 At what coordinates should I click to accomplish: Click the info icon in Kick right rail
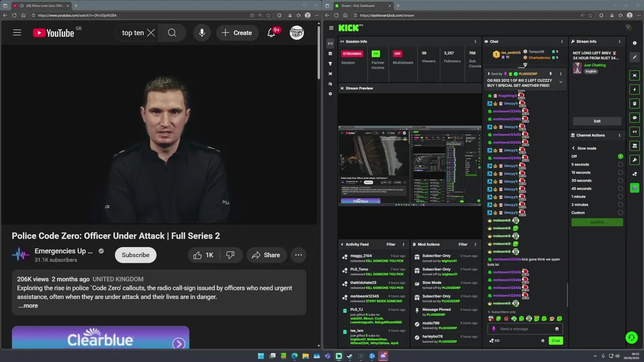pos(634,43)
